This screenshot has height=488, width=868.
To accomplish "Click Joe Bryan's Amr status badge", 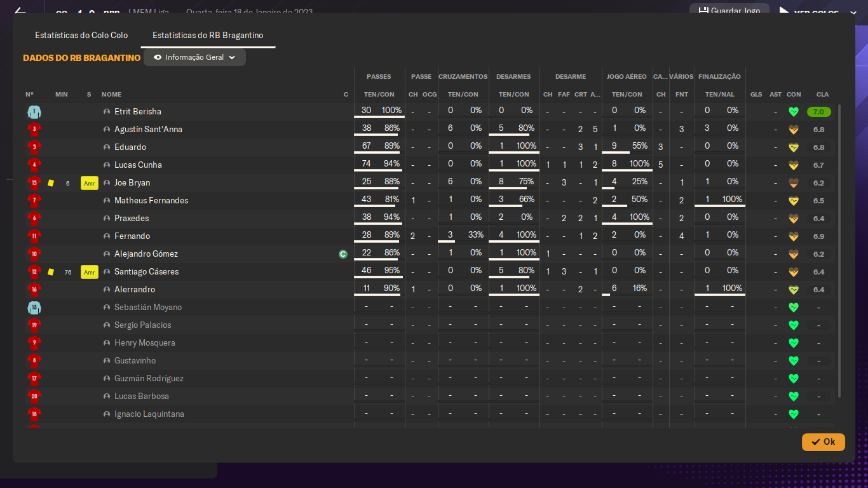I will tap(89, 183).
